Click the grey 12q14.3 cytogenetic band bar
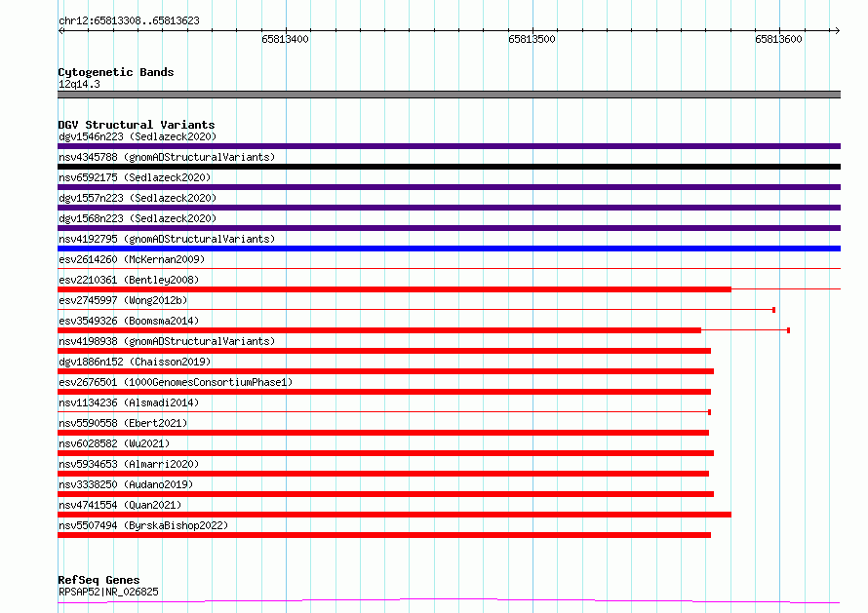868x613 pixels. point(449,95)
